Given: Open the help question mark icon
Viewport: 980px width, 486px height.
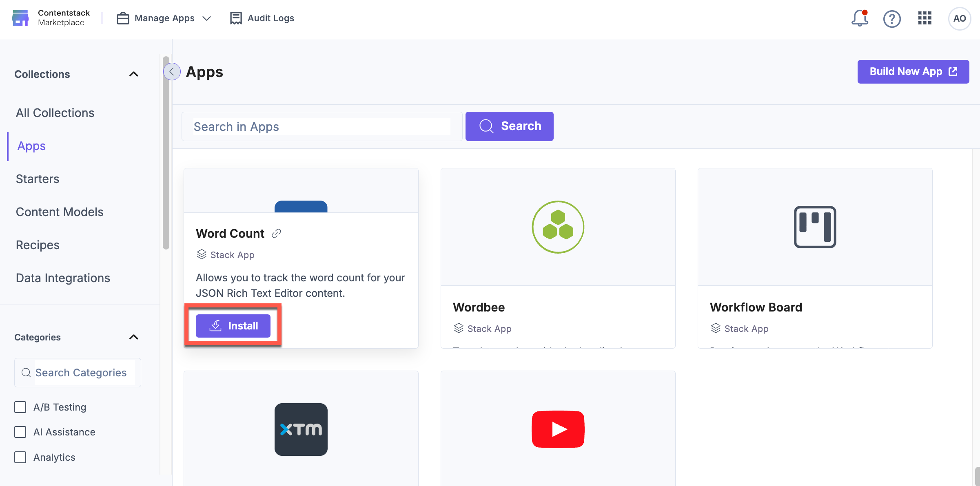Looking at the screenshot, I should [892, 19].
